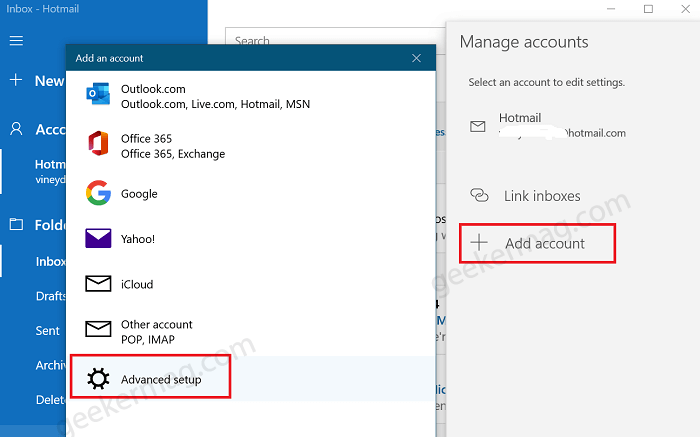Choose Yahoo! account option
Viewport: 700px width, 437px height.
[x=251, y=239]
